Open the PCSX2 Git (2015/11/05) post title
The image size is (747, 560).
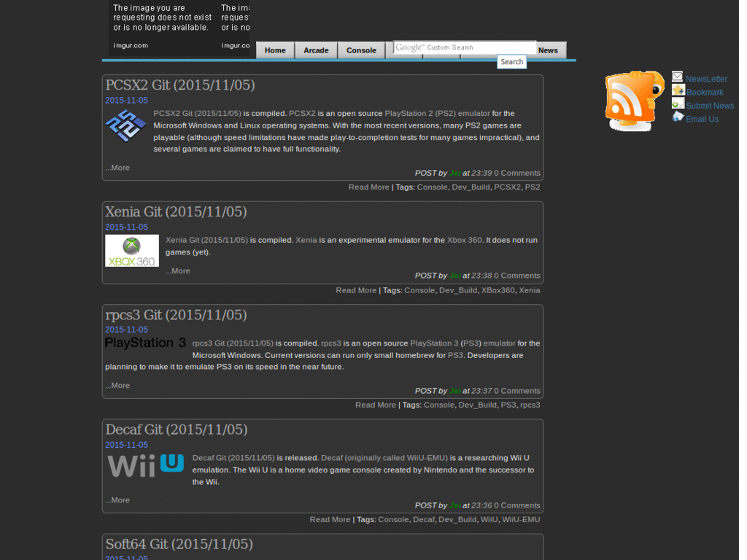click(x=180, y=85)
